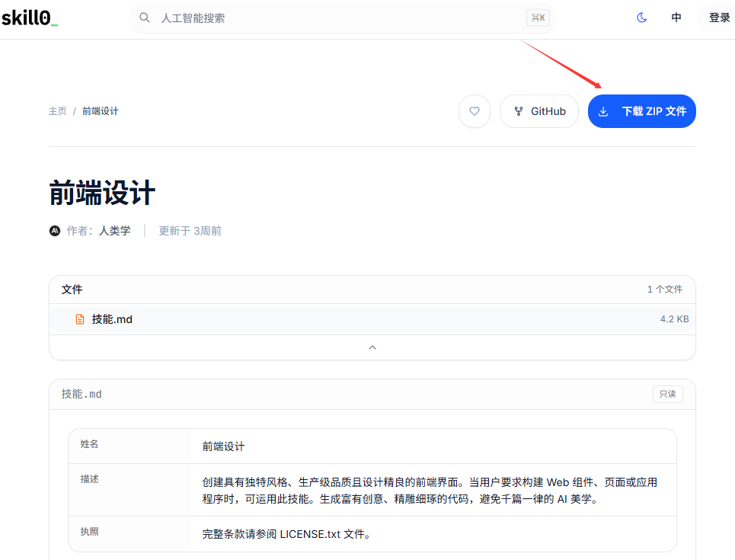The width and height of the screenshot is (735, 560).
Task: Click the 登录 login button
Action: click(718, 18)
